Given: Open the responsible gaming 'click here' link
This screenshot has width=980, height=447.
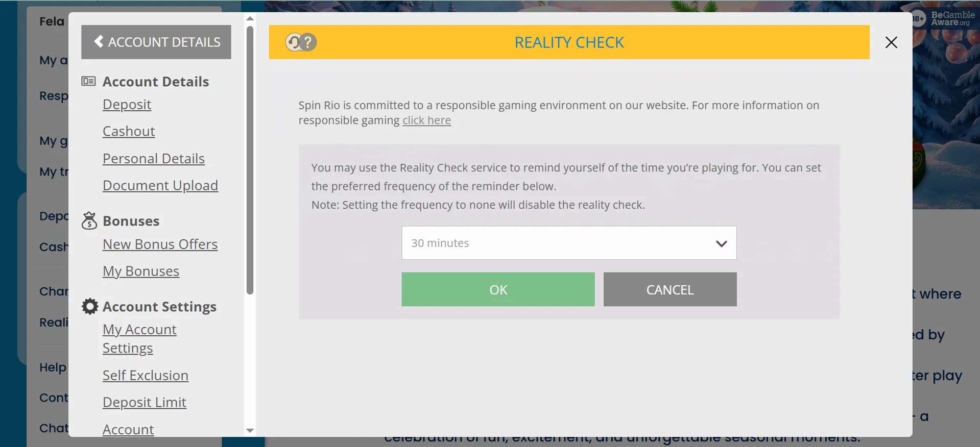Looking at the screenshot, I should pyautogui.click(x=426, y=120).
